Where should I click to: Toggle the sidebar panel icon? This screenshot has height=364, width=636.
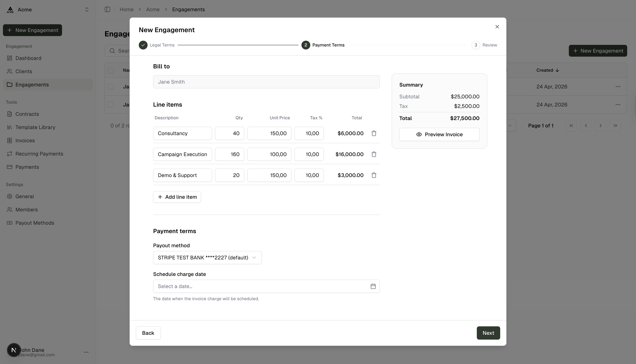107,10
